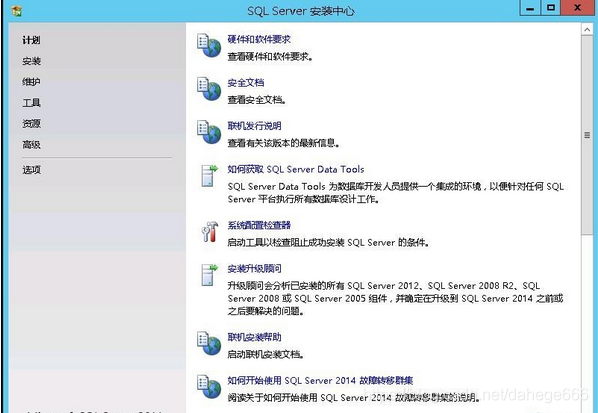Click description text 查看硬件和软件要求。
Image resolution: width=598 pixels, height=413 pixels.
tap(270, 57)
